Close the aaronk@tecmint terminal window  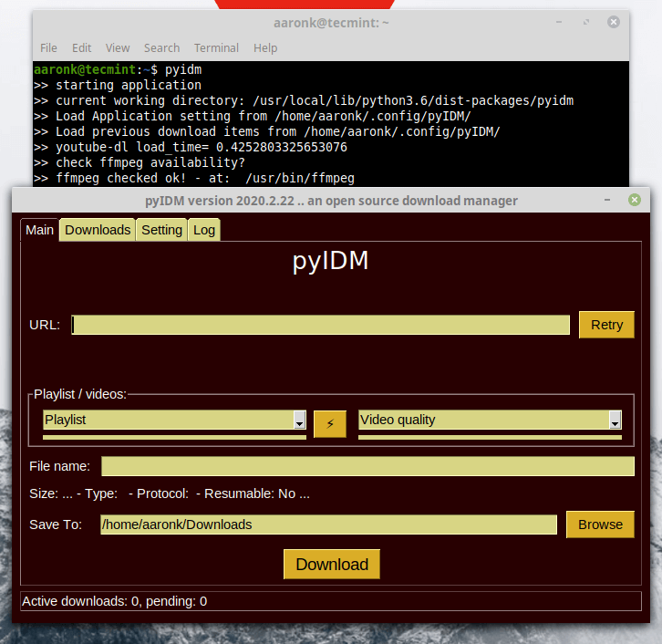click(x=614, y=22)
